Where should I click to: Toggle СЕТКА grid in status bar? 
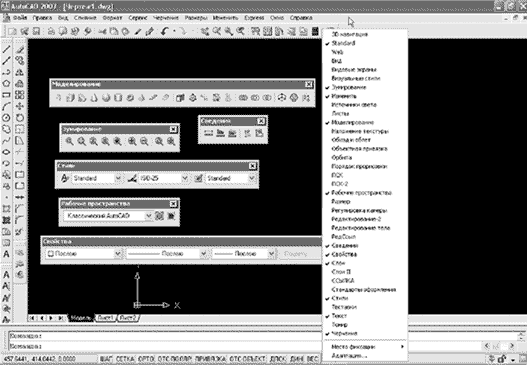(x=125, y=359)
